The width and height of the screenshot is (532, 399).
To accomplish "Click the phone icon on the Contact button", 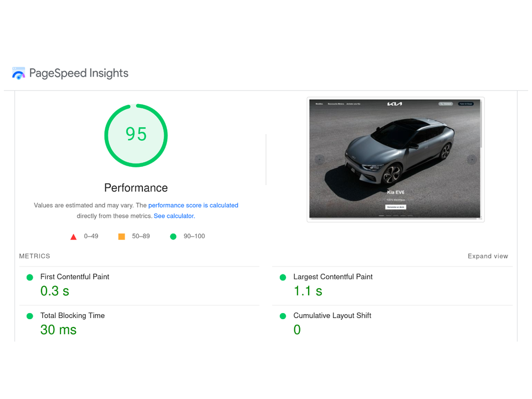I will (x=442, y=104).
